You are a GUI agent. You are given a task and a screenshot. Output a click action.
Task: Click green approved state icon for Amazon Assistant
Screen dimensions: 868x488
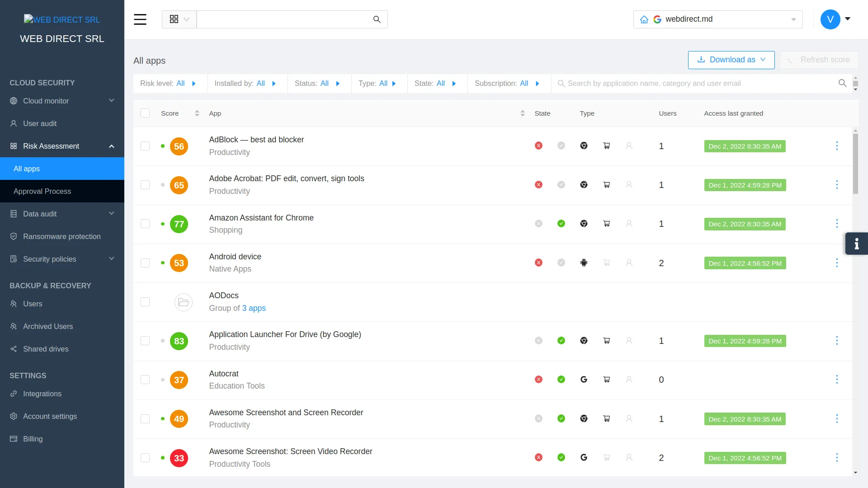click(561, 224)
